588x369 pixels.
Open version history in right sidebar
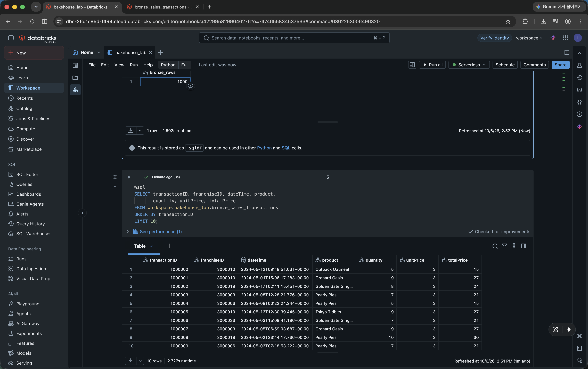coord(579,78)
